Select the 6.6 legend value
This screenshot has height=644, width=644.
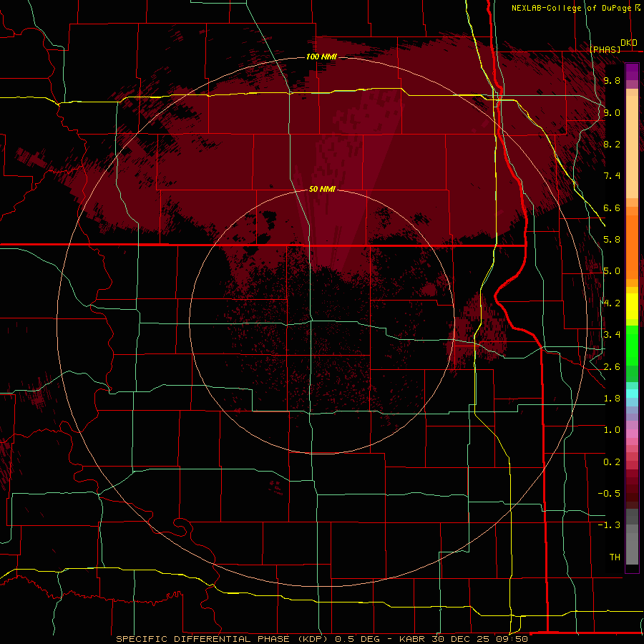[612, 208]
